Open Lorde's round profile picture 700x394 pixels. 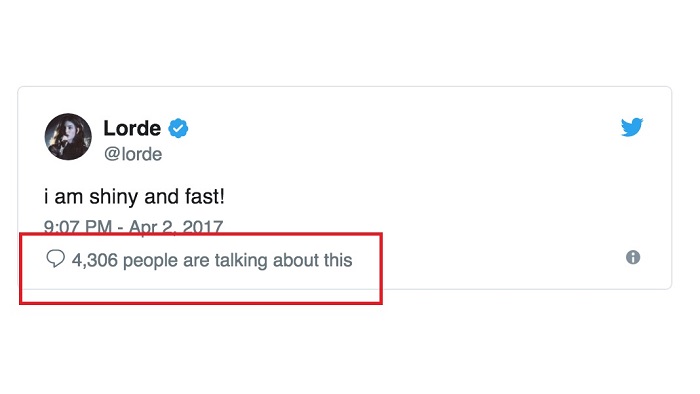(x=68, y=137)
